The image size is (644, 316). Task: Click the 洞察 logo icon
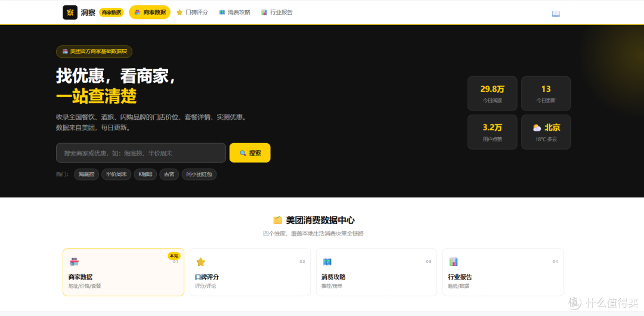tap(70, 13)
